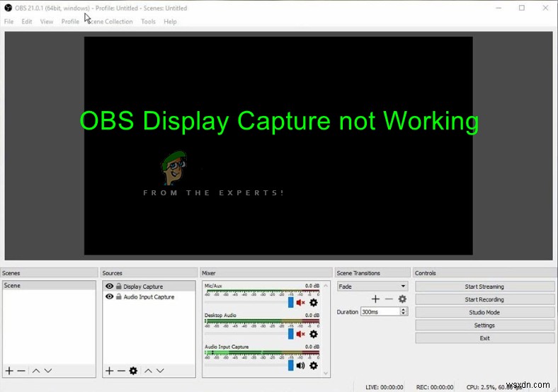
Task: Open the File menu
Action: (x=8, y=21)
